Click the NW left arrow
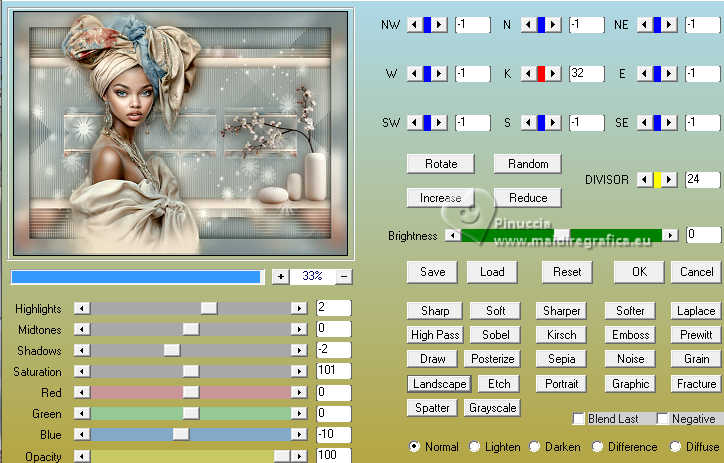Viewport: 724px width, 463px height. coord(415,24)
